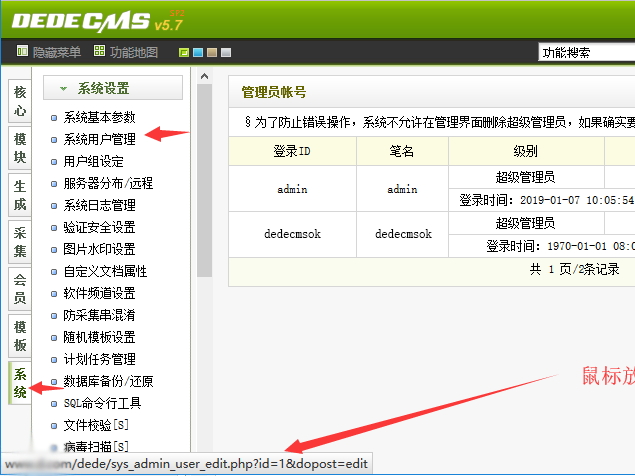Click the 级别 column header
The height and width of the screenshot is (476, 635).
coord(526,151)
